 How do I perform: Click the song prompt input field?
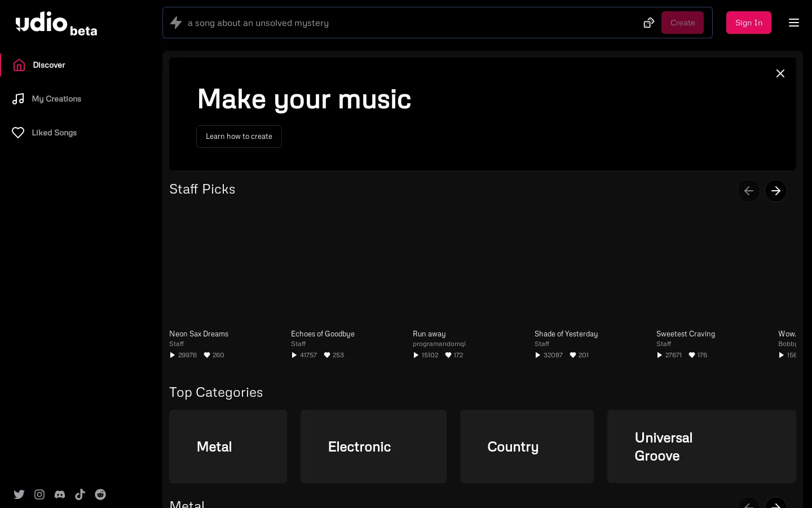[395, 23]
